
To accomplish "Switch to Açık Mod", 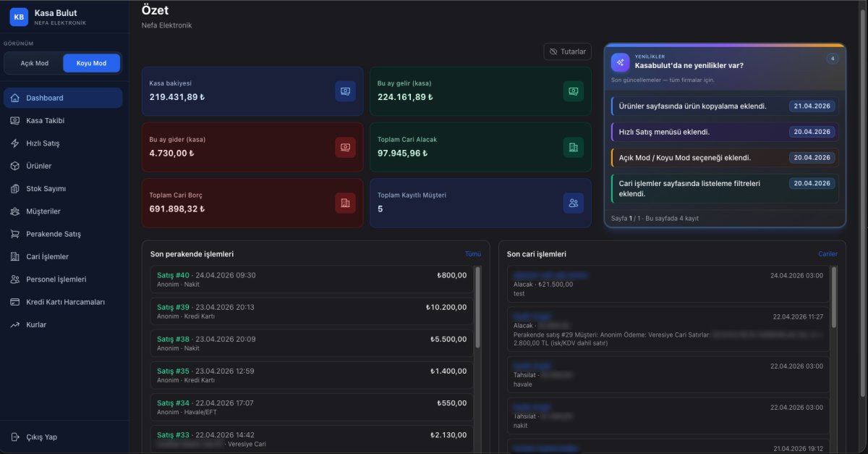I will click(34, 63).
